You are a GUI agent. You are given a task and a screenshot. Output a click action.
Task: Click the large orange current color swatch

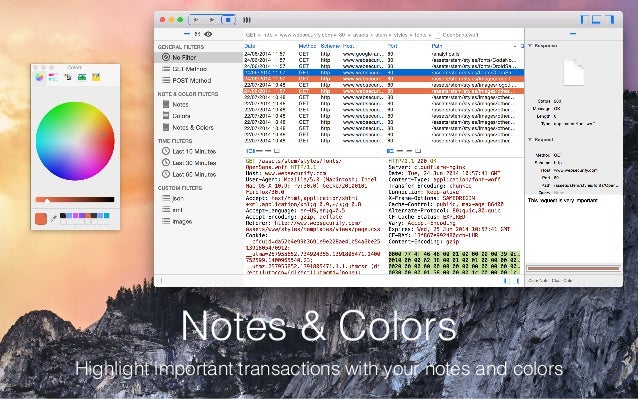(41, 219)
